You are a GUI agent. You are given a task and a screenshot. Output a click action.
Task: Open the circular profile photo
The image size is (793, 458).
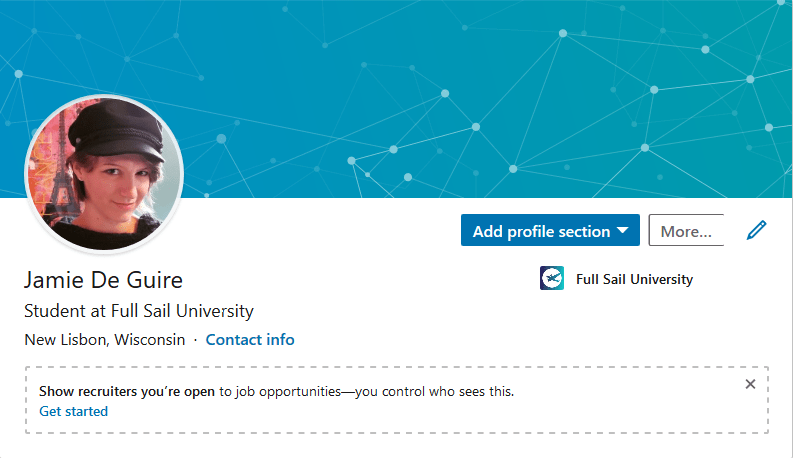coord(103,174)
